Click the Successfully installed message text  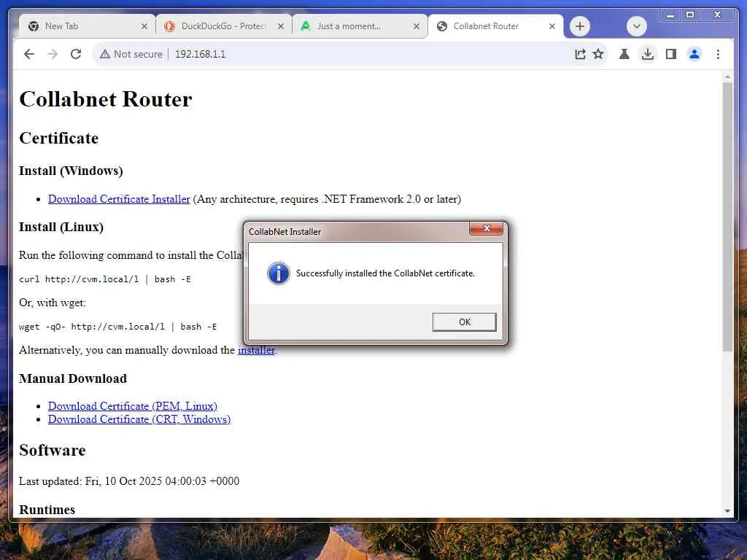pos(385,273)
